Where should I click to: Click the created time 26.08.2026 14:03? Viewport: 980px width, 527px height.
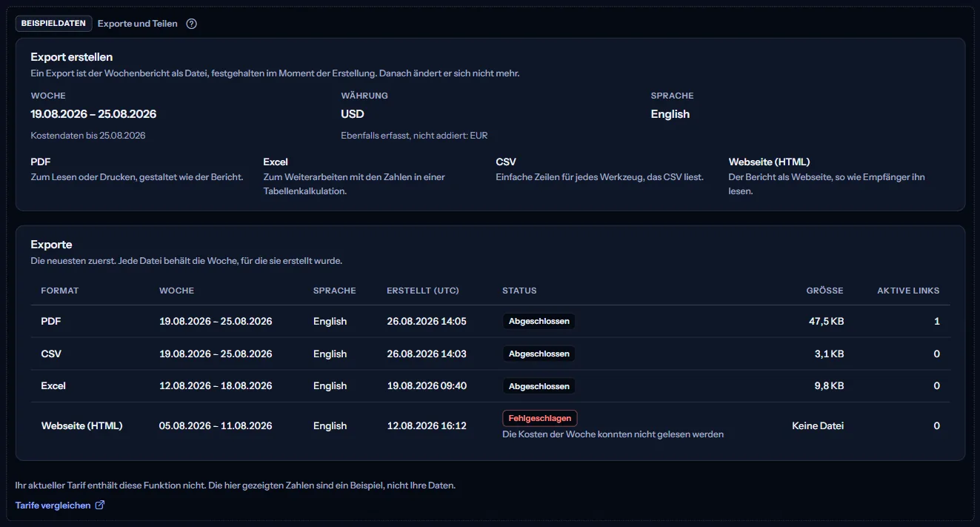(427, 354)
